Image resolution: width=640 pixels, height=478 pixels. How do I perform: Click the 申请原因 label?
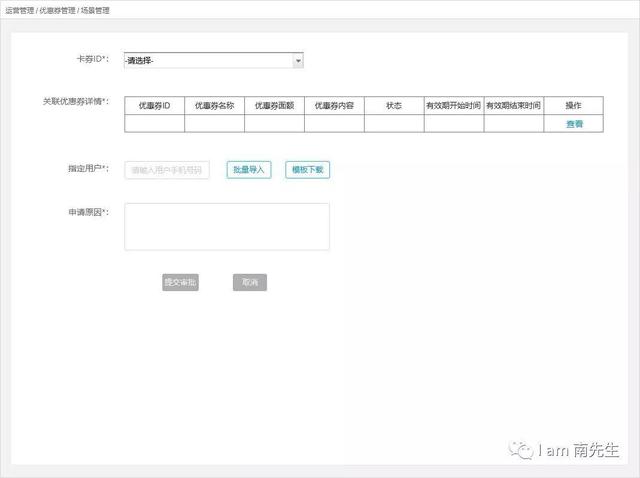88,212
